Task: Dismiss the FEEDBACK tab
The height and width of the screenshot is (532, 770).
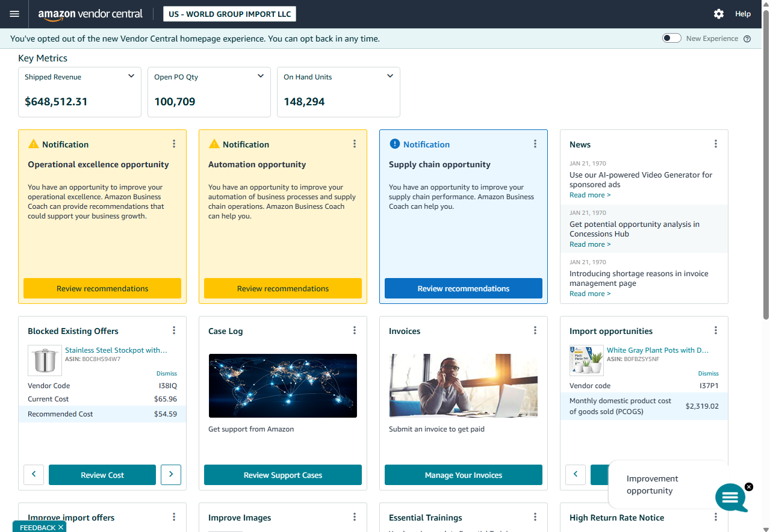Action: tap(61, 527)
